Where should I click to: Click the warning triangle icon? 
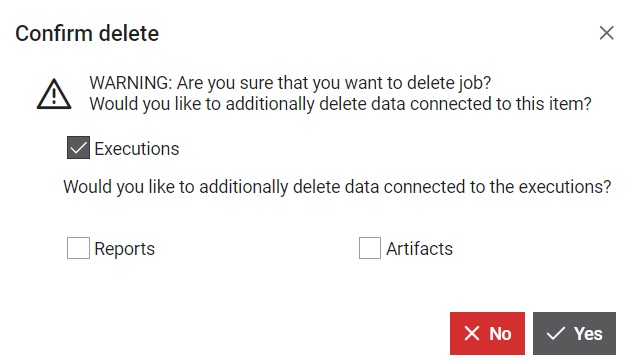tap(54, 94)
